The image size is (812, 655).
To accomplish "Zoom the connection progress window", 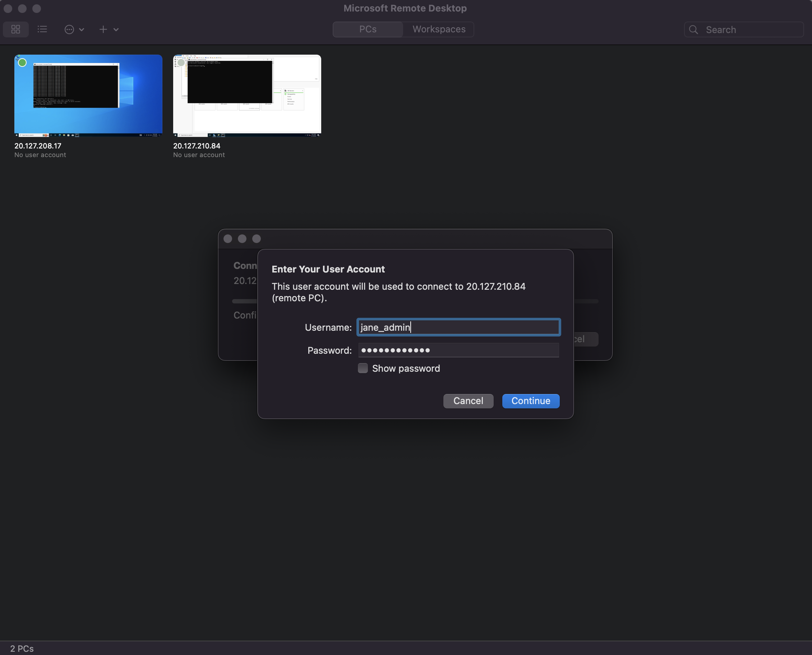I will pos(257,239).
